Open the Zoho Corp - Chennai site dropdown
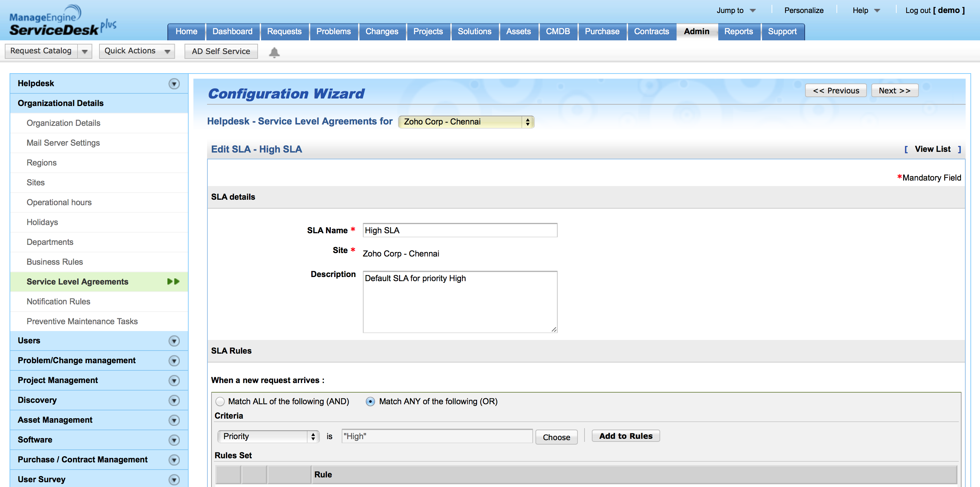Viewport: 980px width, 487px height. pos(466,122)
